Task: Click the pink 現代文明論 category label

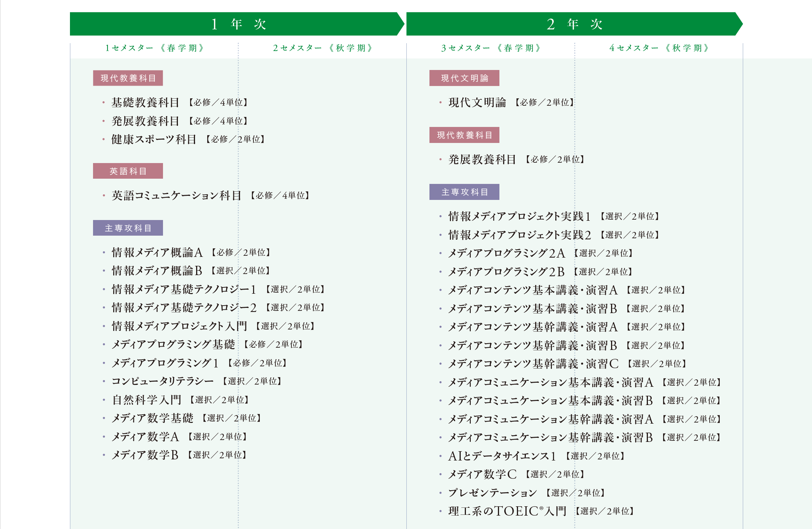Action: tap(464, 78)
